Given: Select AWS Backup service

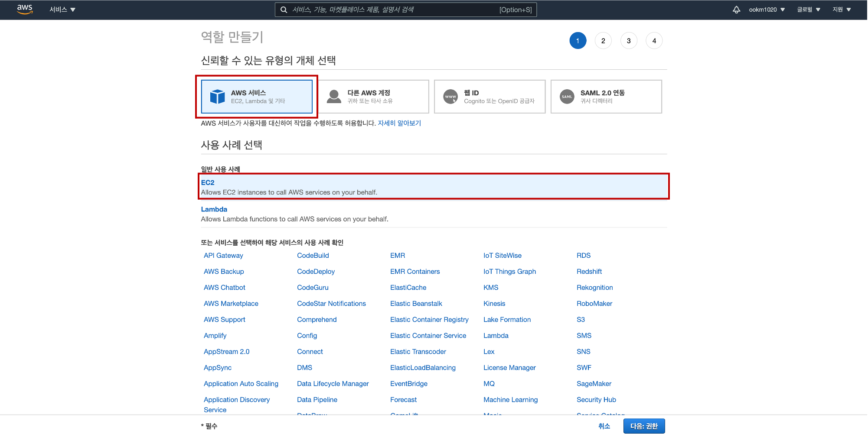Looking at the screenshot, I should click(x=224, y=272).
